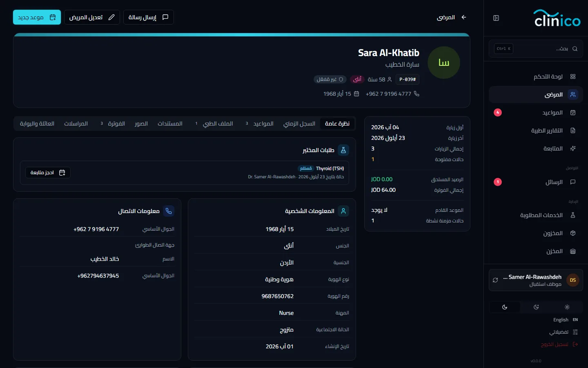Screen dimensions: 588x368
Task: Click the switch-user refresh icon
Action: click(x=495, y=280)
